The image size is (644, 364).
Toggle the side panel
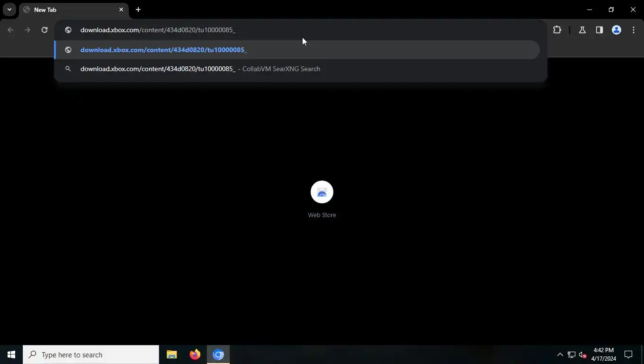click(599, 30)
